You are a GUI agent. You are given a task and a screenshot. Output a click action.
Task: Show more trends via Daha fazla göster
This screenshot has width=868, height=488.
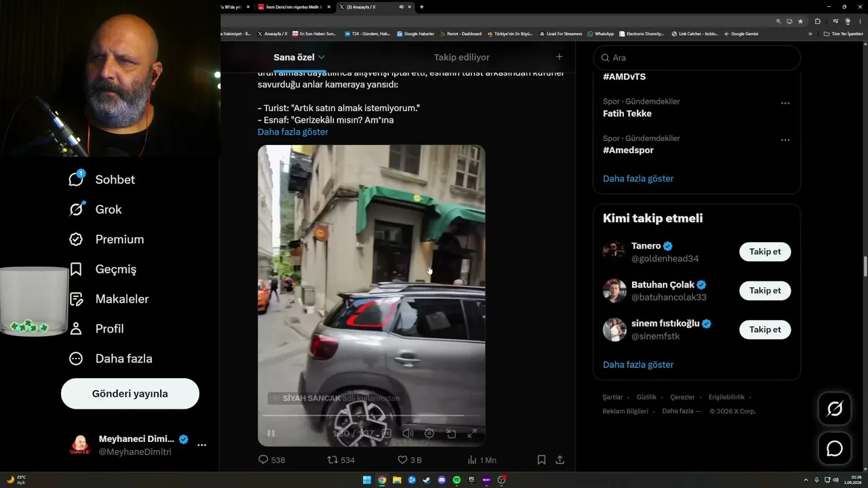point(638,178)
